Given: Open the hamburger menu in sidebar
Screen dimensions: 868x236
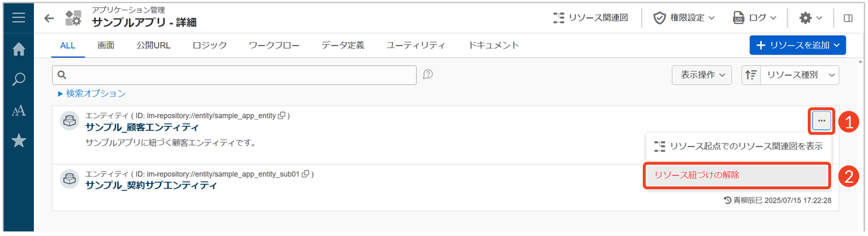Looking at the screenshot, I should point(19,18).
